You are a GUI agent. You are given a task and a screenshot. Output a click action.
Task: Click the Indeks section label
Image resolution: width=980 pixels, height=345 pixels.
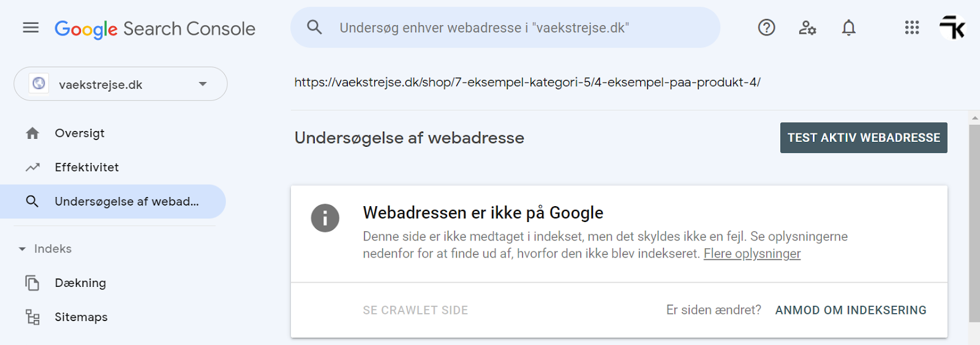pyautogui.click(x=53, y=249)
